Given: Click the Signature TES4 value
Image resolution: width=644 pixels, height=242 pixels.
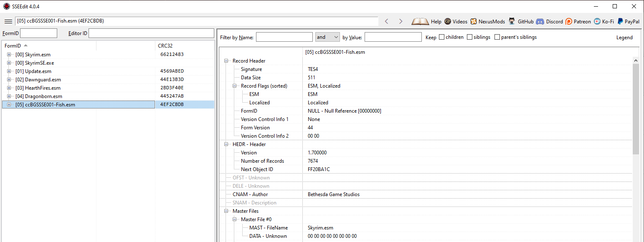Looking at the screenshot, I should pos(313,69).
